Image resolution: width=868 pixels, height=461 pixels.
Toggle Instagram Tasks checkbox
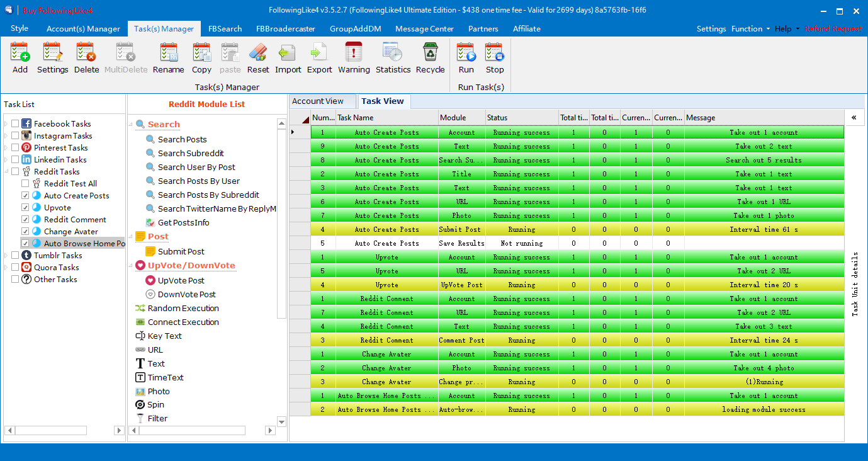point(15,135)
